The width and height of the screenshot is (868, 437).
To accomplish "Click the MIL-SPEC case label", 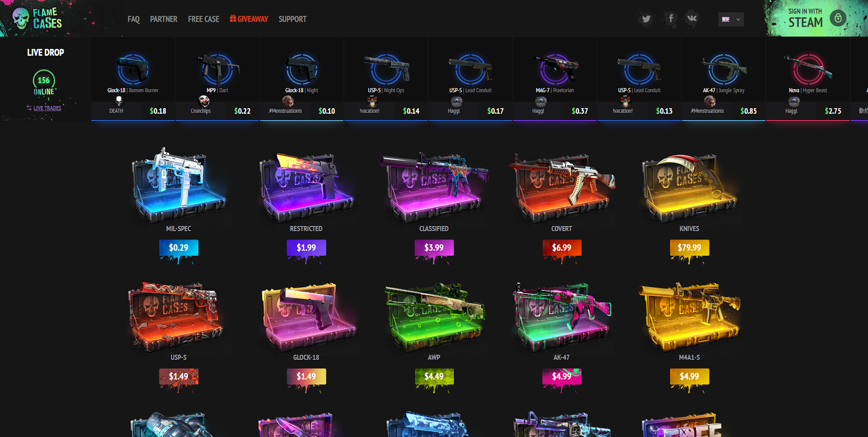I will pyautogui.click(x=178, y=229).
